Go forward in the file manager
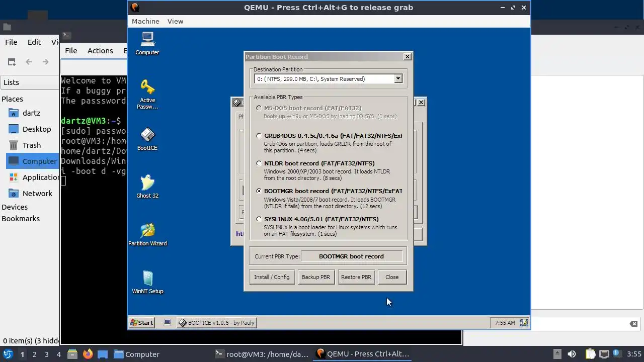The image size is (644, 362). coord(45,62)
